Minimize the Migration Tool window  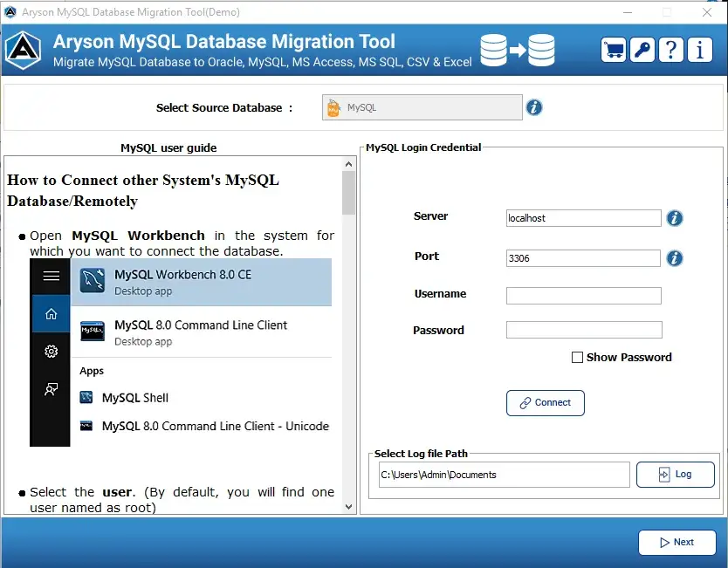coord(628,12)
